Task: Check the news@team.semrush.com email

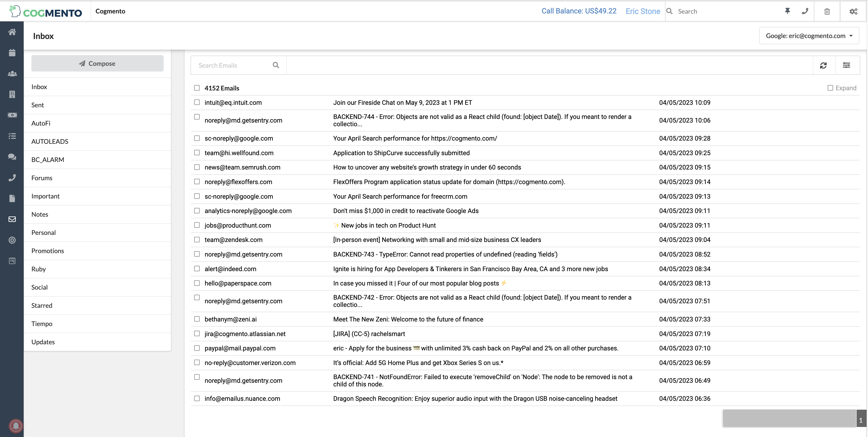Action: pos(197,167)
